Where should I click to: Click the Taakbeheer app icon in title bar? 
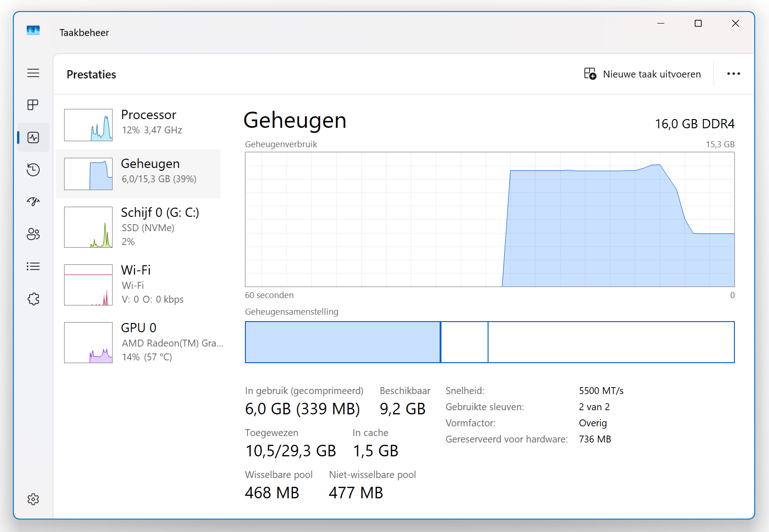33,30
